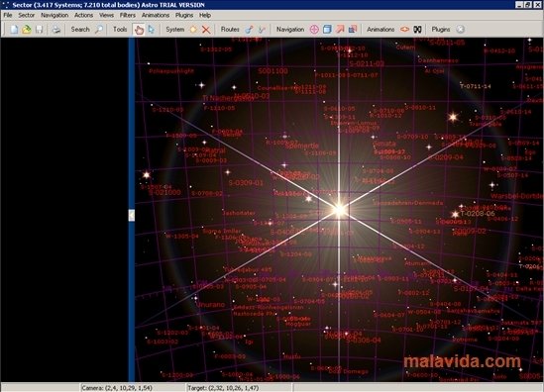
Task: Open the Filters menu
Action: 127,15
